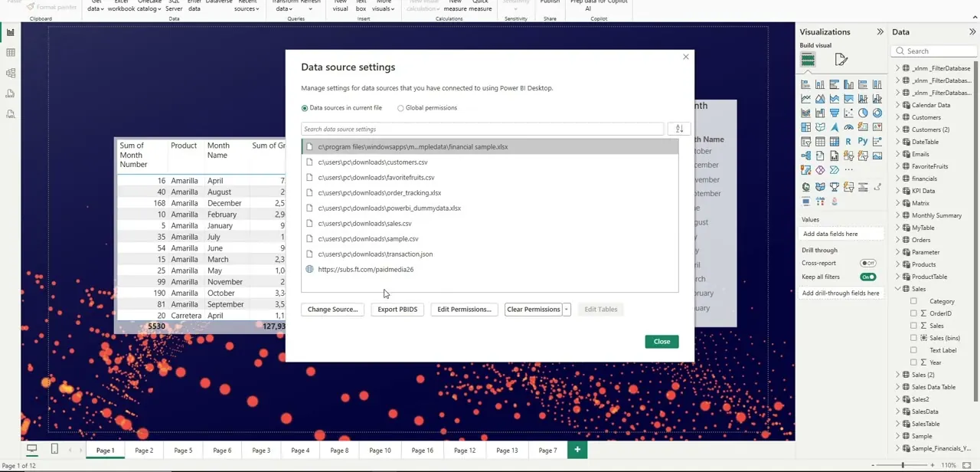Viewport: 980px width, 472px height.
Task: Switch to mobile layout icon
Action: 54,449
